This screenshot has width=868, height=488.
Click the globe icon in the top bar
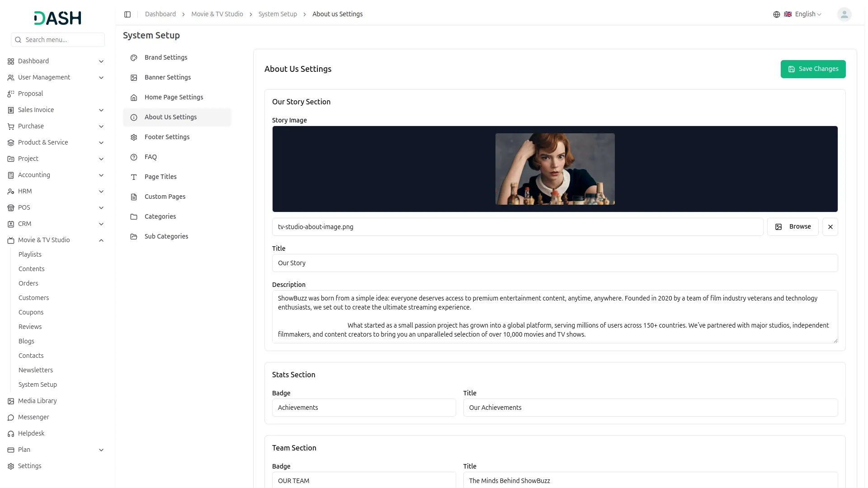tap(776, 14)
